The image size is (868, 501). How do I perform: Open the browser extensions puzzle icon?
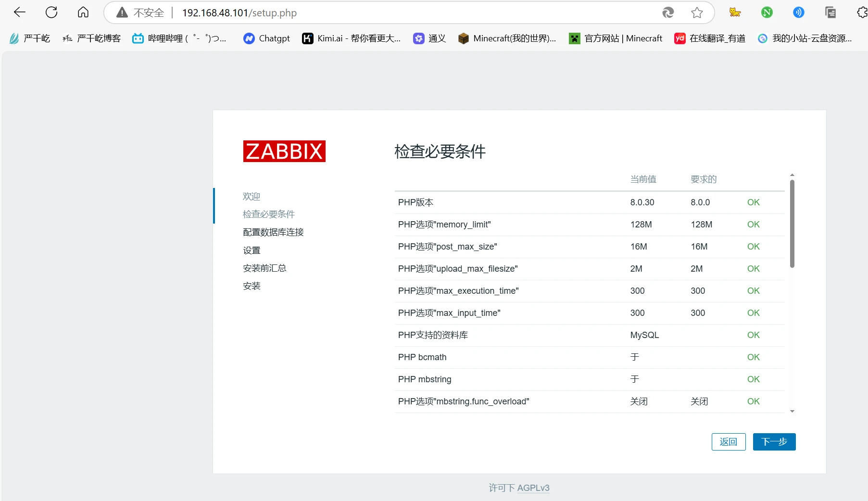tap(862, 13)
